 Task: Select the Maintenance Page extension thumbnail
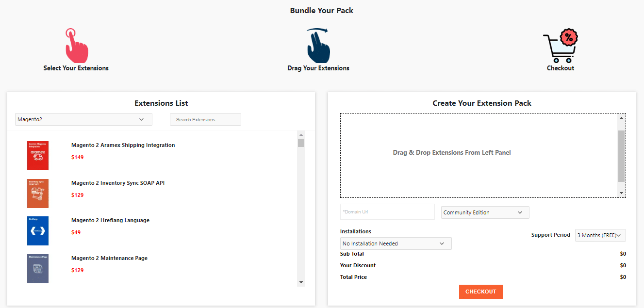[x=38, y=269]
